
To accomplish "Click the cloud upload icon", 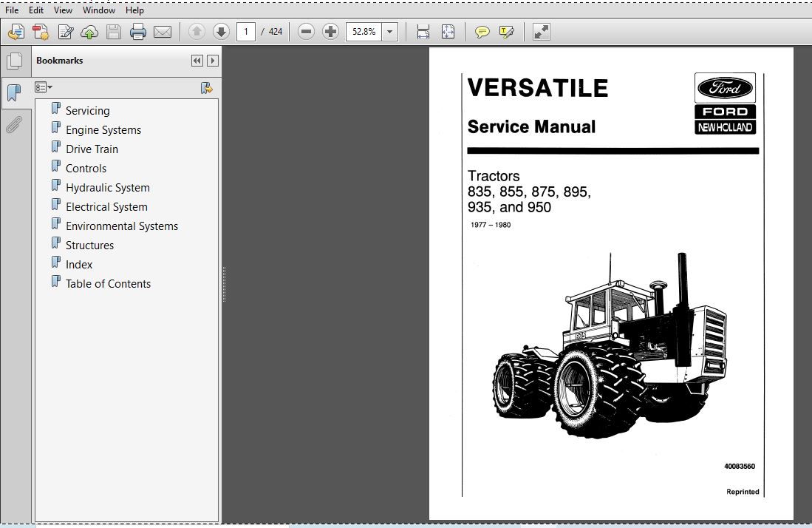I will click(89, 32).
